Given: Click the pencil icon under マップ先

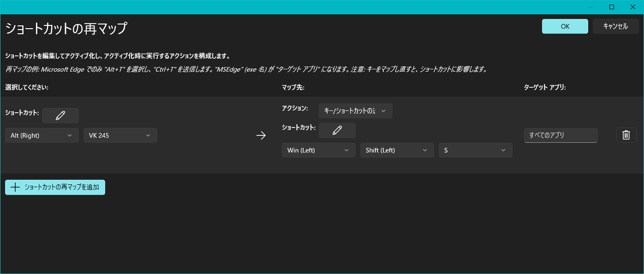Looking at the screenshot, I should [337, 130].
